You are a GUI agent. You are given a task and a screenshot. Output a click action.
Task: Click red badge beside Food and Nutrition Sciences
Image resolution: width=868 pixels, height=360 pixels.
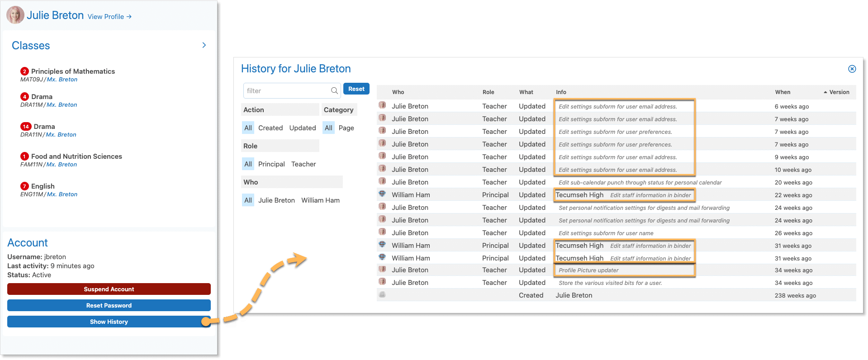click(x=24, y=156)
